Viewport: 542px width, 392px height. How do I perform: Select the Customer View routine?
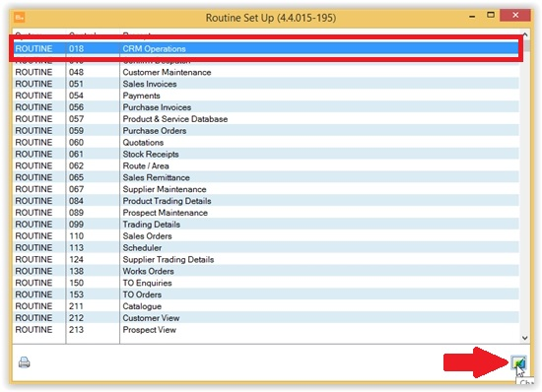[265, 318]
